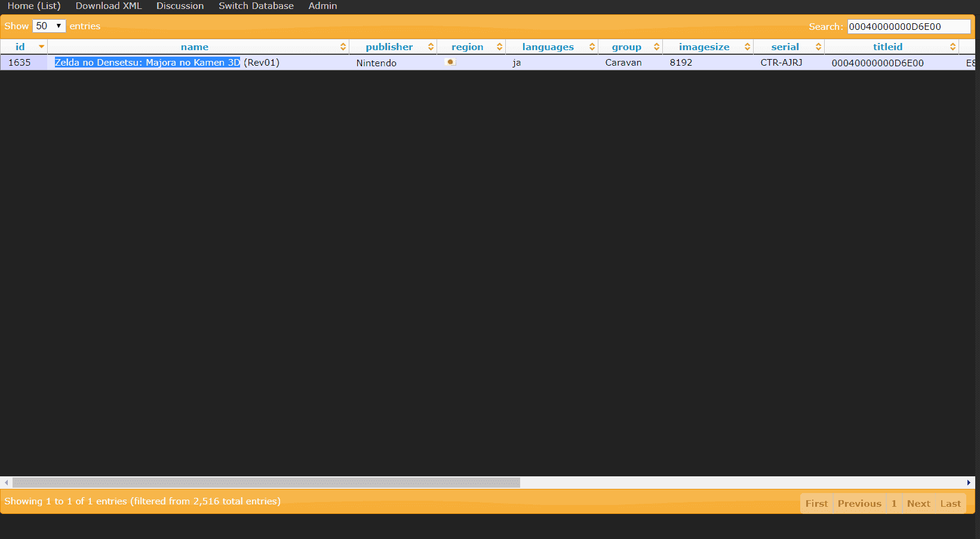Sort by the languages column header
Screen dimensions: 980x539
pyautogui.click(x=552, y=47)
